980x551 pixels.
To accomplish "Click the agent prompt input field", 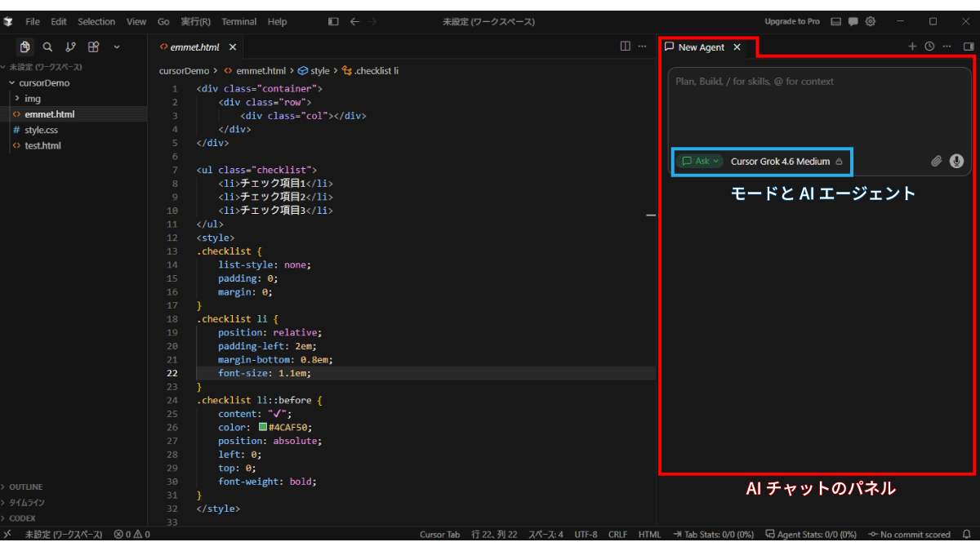I will point(820,107).
